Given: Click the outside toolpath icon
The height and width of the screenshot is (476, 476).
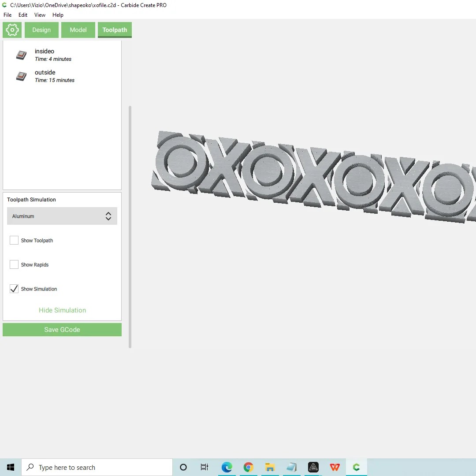Looking at the screenshot, I should 21,76.
